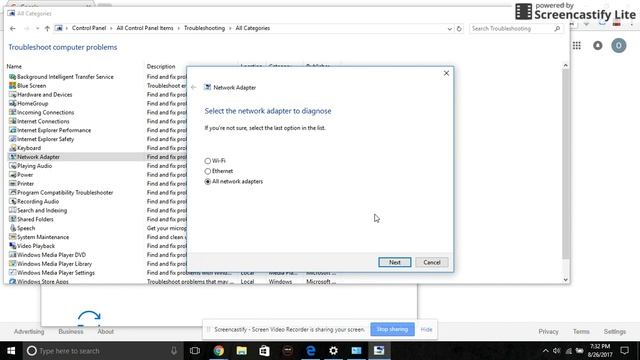Select the Wi-Fi radio button
This screenshot has height=360, width=640.
[x=208, y=161]
